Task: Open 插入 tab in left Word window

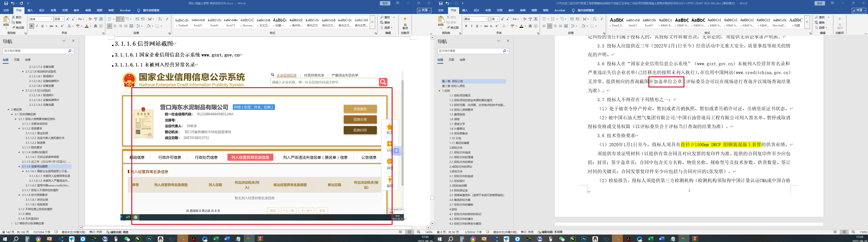Action: coord(30,10)
